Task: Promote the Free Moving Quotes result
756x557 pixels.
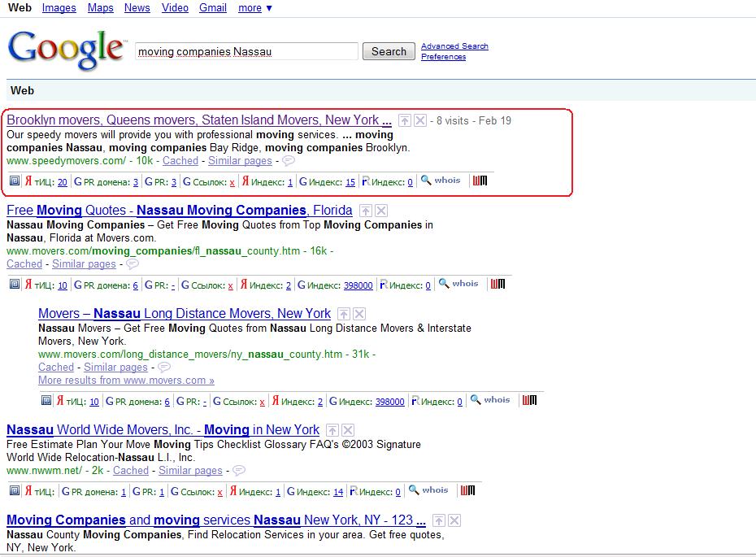Action: 366,211
